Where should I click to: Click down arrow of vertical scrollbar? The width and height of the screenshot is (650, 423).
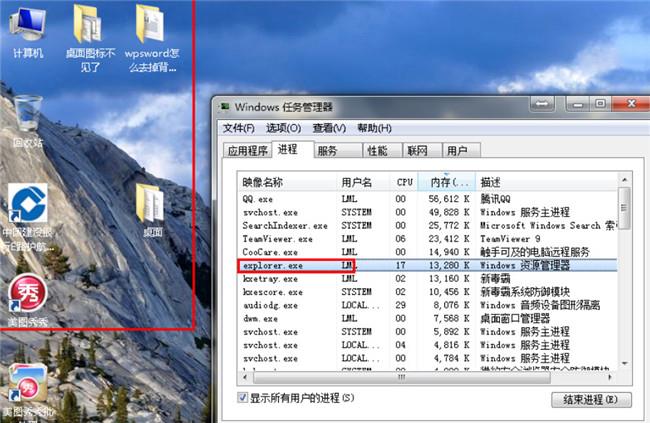[x=624, y=363]
